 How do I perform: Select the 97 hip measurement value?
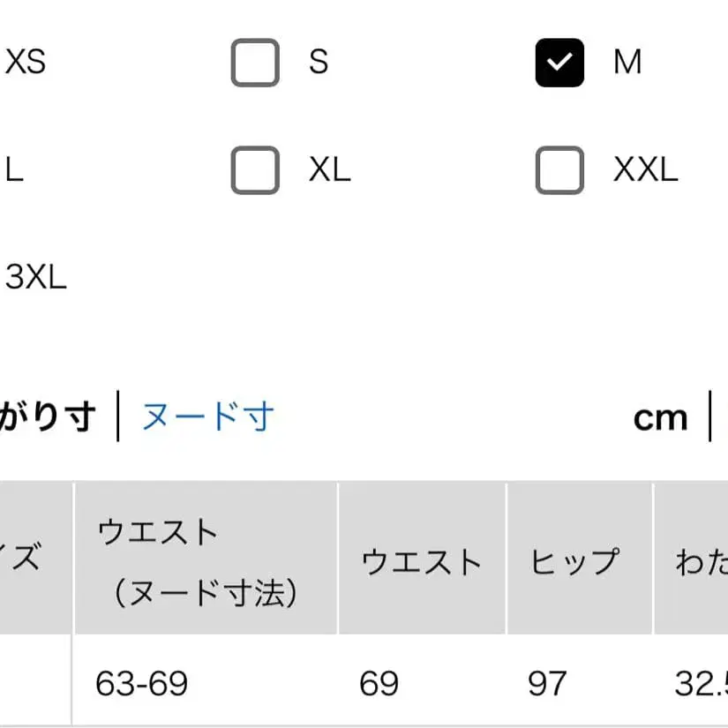548,684
